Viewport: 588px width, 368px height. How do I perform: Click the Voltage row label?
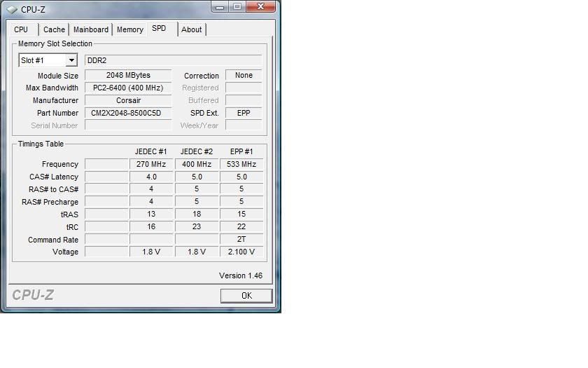click(65, 252)
